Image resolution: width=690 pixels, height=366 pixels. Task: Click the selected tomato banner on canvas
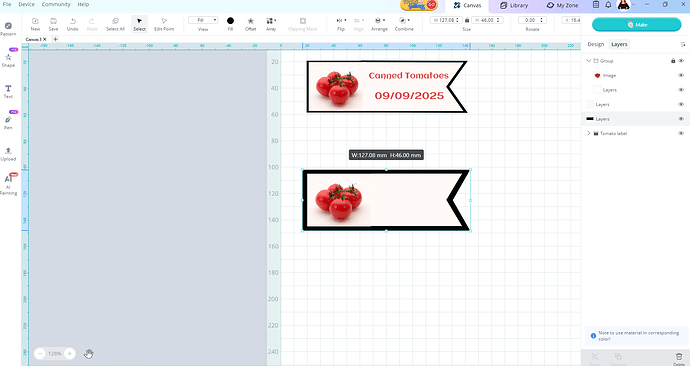coord(386,200)
